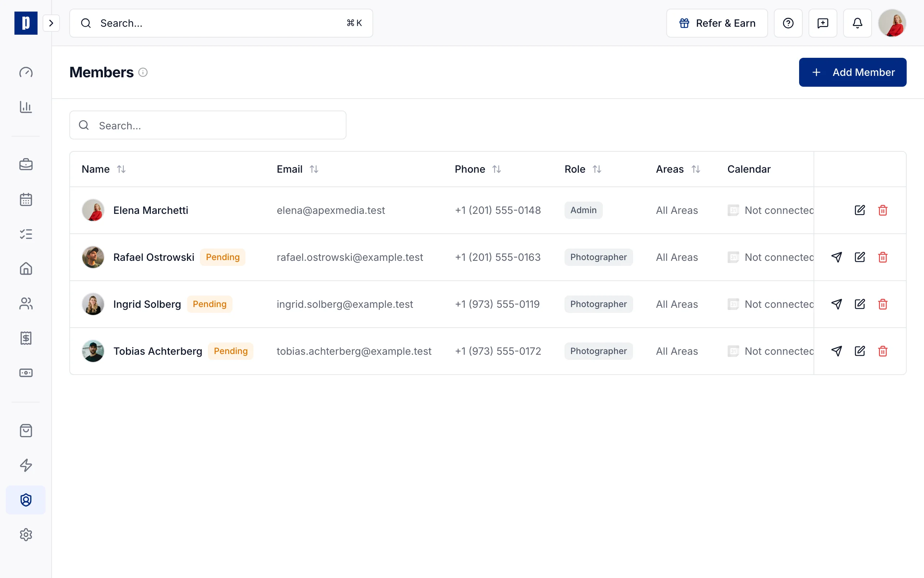
Task: Delete Rafael Ostrowski from members
Action: (x=883, y=257)
